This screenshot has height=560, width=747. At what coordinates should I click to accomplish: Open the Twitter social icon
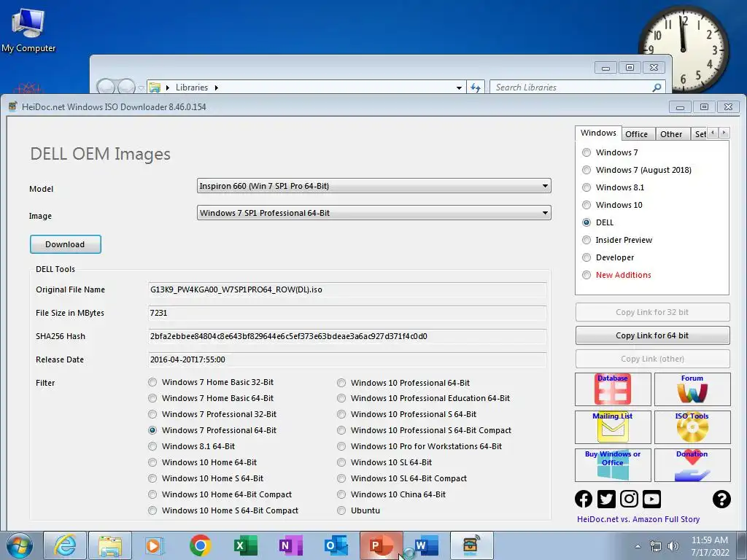606,499
